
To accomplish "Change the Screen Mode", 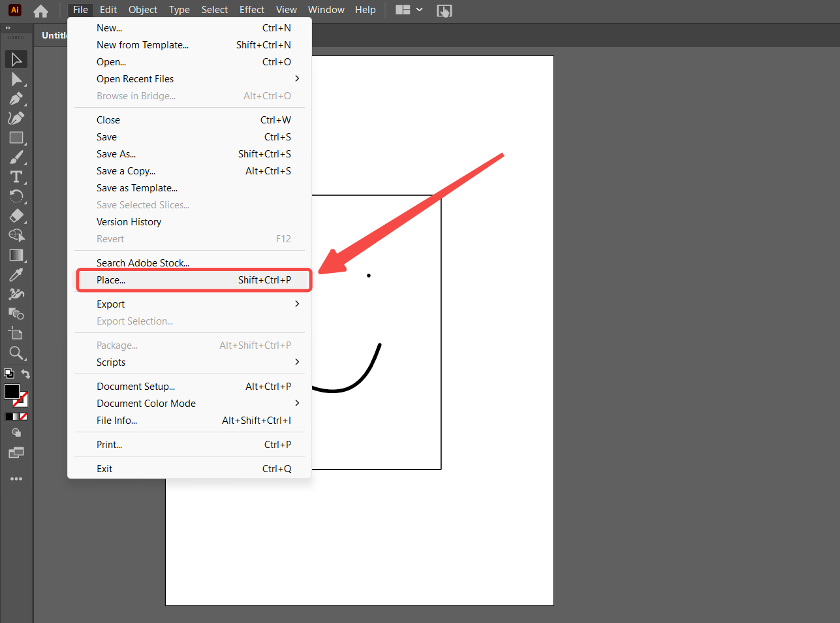I will click(x=16, y=453).
